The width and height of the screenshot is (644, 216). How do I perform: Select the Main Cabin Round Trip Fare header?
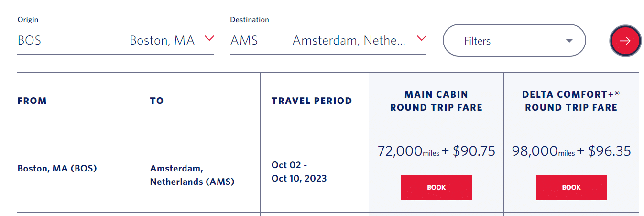click(x=436, y=101)
